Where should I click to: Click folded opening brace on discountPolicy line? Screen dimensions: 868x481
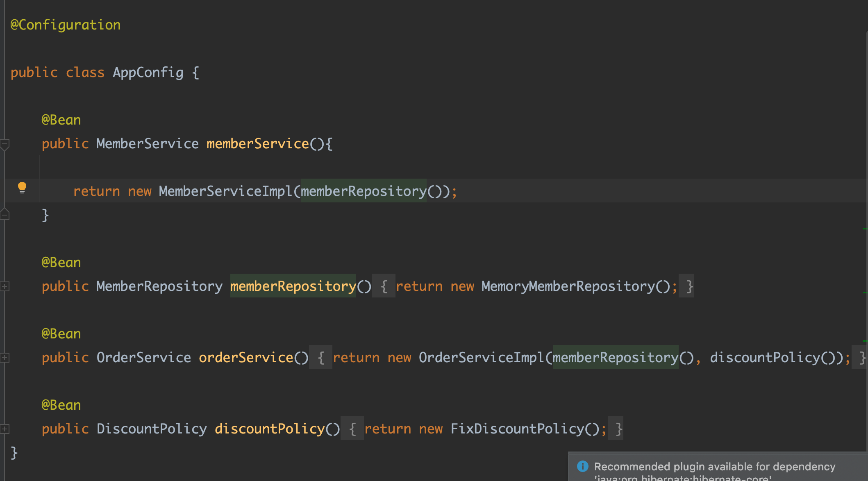(x=352, y=429)
